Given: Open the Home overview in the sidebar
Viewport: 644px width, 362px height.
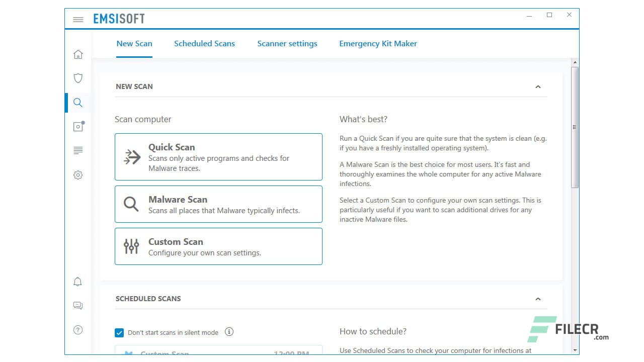Looking at the screenshot, I should 78,54.
